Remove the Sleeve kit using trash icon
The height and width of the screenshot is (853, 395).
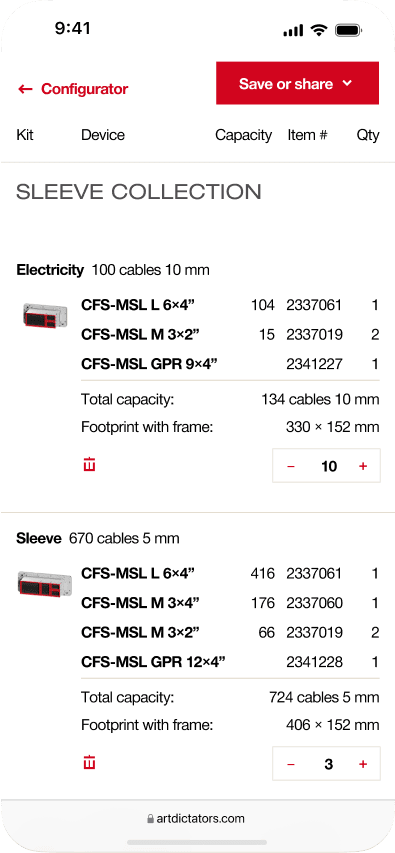(x=90, y=763)
